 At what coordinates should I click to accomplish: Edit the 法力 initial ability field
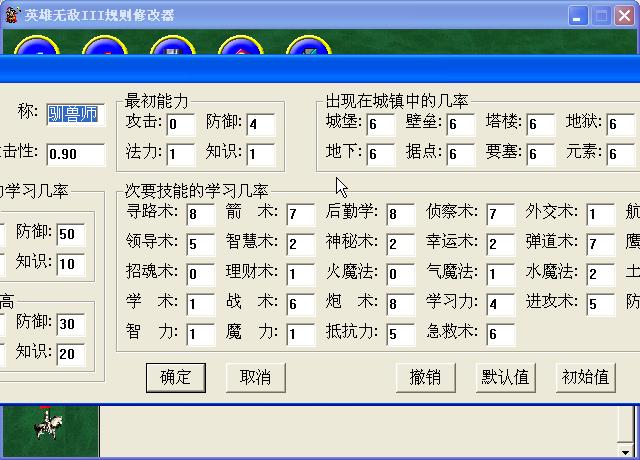point(181,154)
